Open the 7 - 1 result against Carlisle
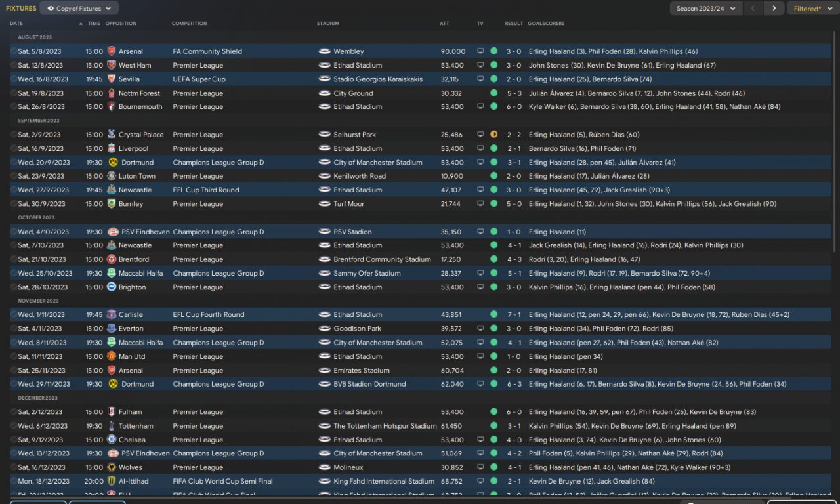Image resolution: width=840 pixels, height=504 pixels. [x=514, y=315]
